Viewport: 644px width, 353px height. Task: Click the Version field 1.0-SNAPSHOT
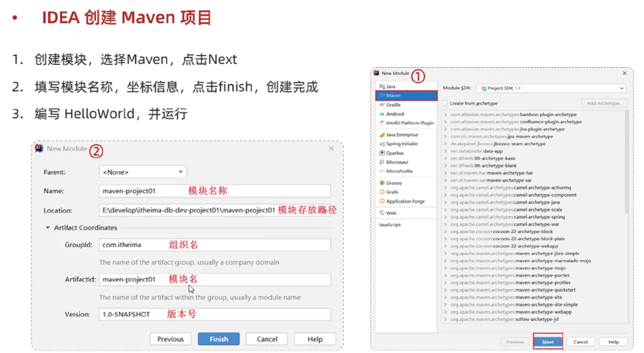215,314
